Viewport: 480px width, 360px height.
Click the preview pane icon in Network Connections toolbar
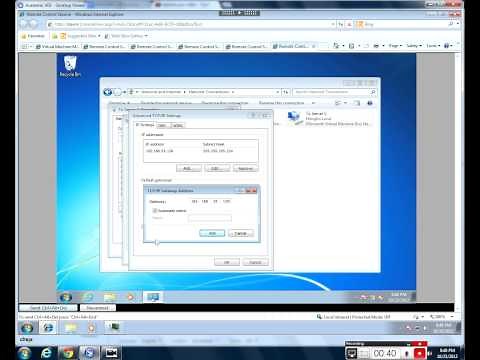pos(357,103)
